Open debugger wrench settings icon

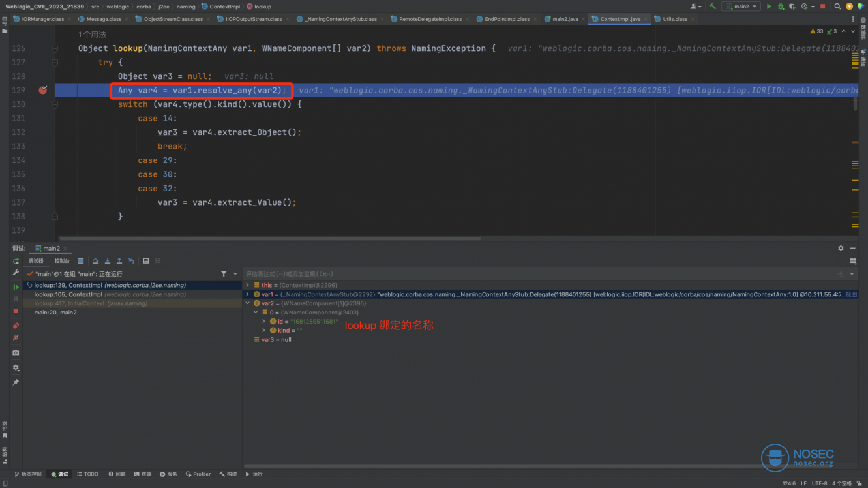point(16,273)
